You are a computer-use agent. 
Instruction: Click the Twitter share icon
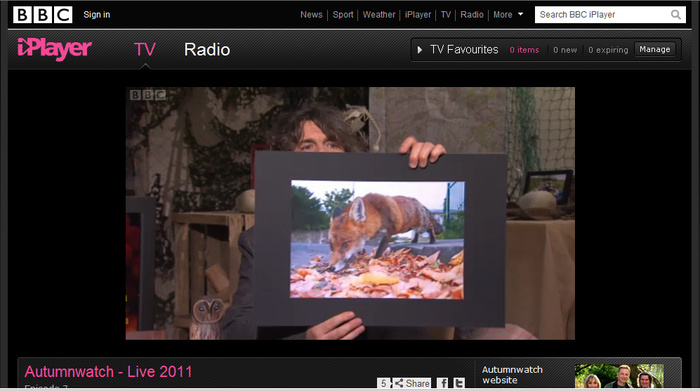point(459,383)
